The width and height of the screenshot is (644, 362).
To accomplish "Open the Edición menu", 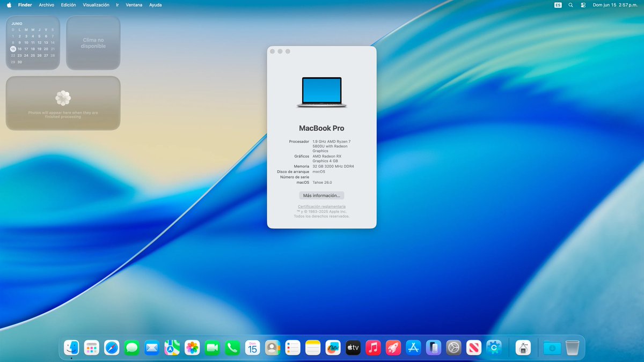I will 69,5.
